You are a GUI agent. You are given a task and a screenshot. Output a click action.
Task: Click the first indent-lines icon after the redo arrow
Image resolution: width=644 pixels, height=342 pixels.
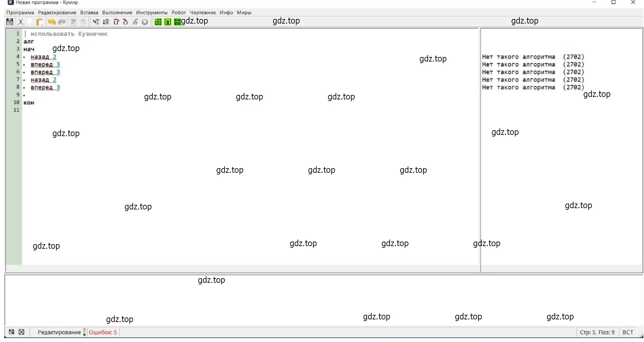pos(73,22)
